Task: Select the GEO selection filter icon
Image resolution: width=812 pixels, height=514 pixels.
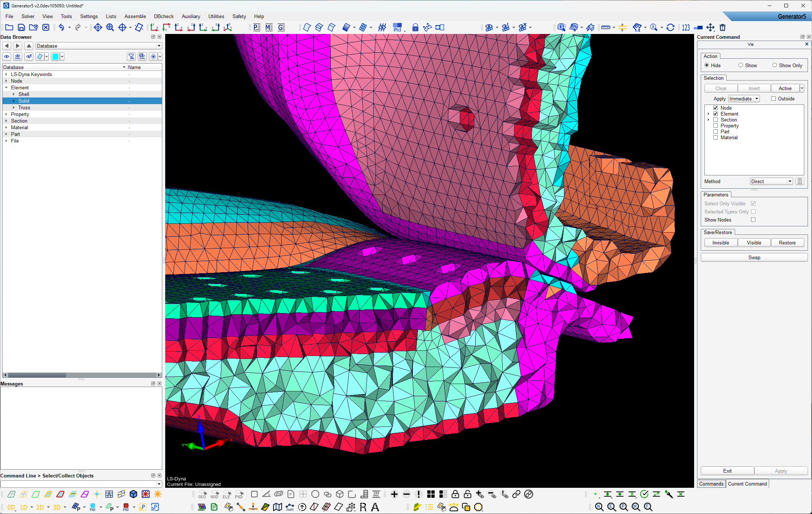Action: tap(202, 494)
